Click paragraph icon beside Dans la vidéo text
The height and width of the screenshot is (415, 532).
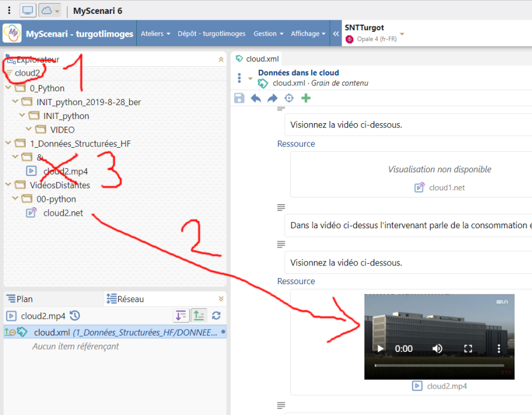tap(281, 207)
